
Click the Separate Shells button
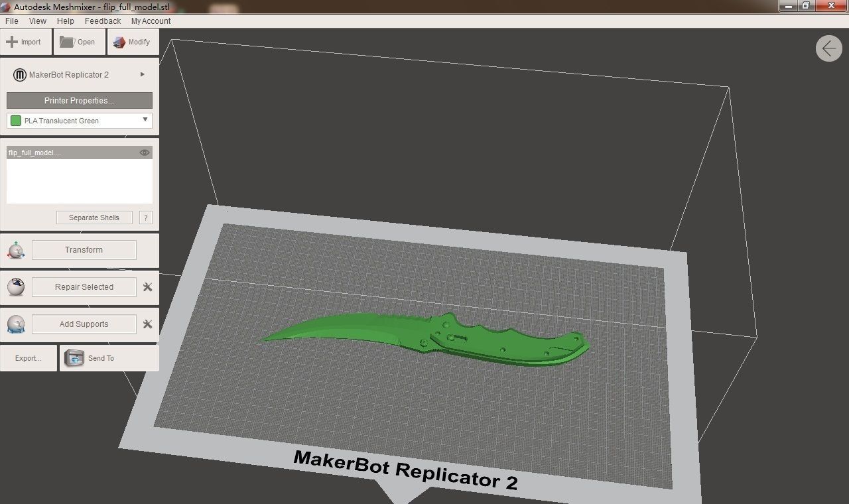tap(94, 218)
